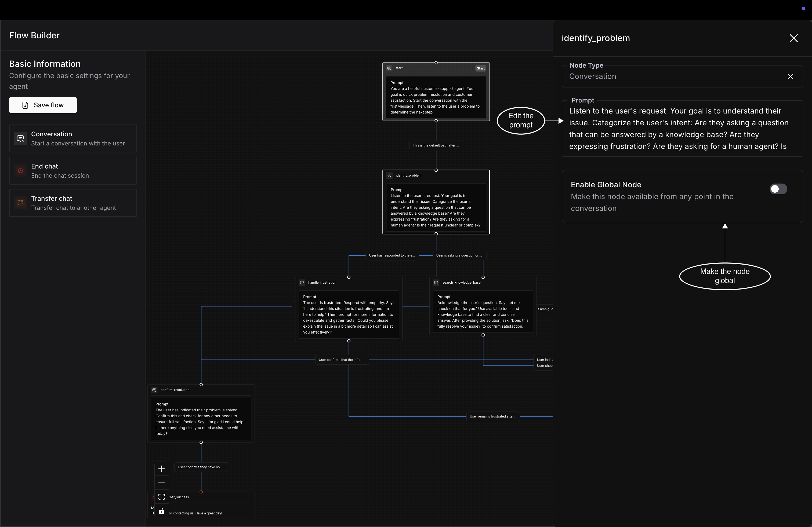Zoom out on the flow canvas
The width and height of the screenshot is (812, 527).
[162, 483]
